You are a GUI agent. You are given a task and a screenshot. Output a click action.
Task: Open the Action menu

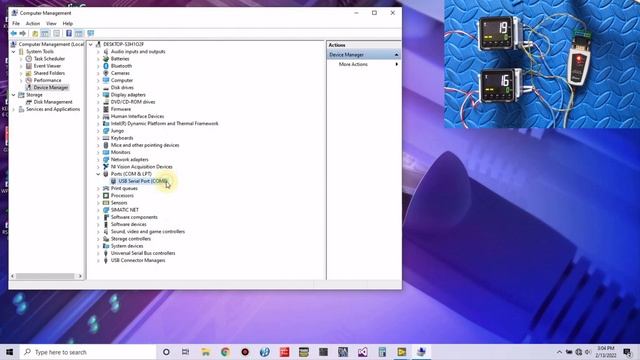pos(33,24)
